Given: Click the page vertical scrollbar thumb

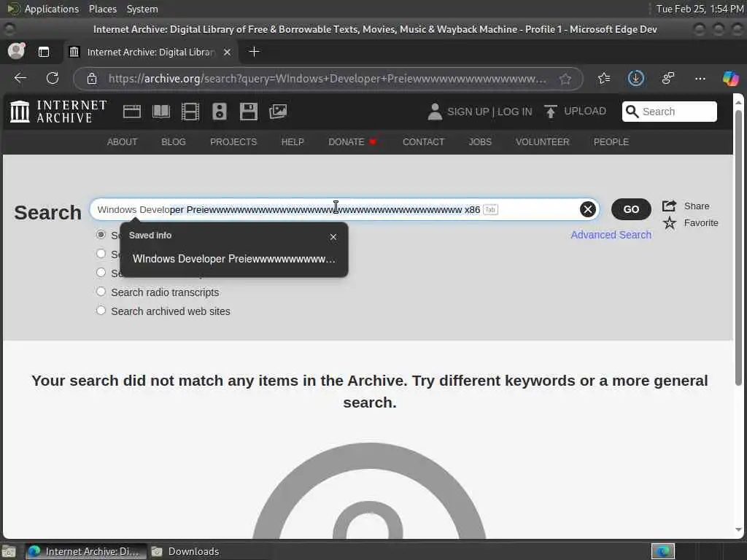Looking at the screenshot, I should (738, 248).
